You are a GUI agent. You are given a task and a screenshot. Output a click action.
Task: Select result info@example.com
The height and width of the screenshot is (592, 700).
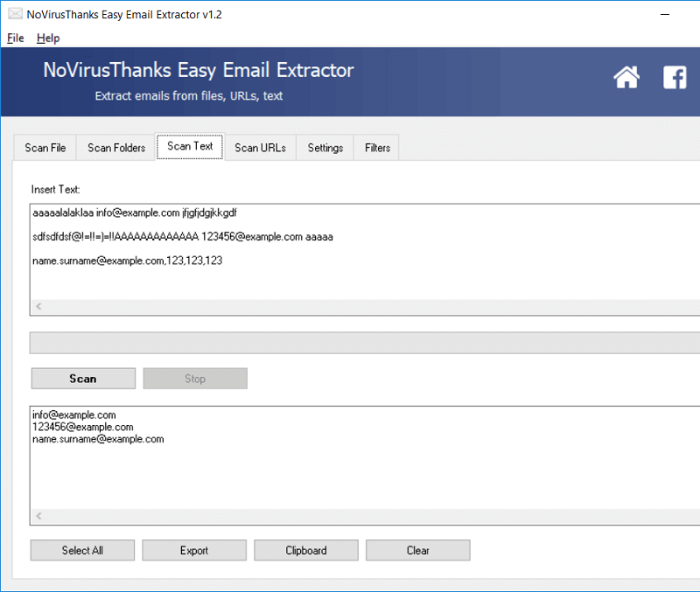click(74, 414)
